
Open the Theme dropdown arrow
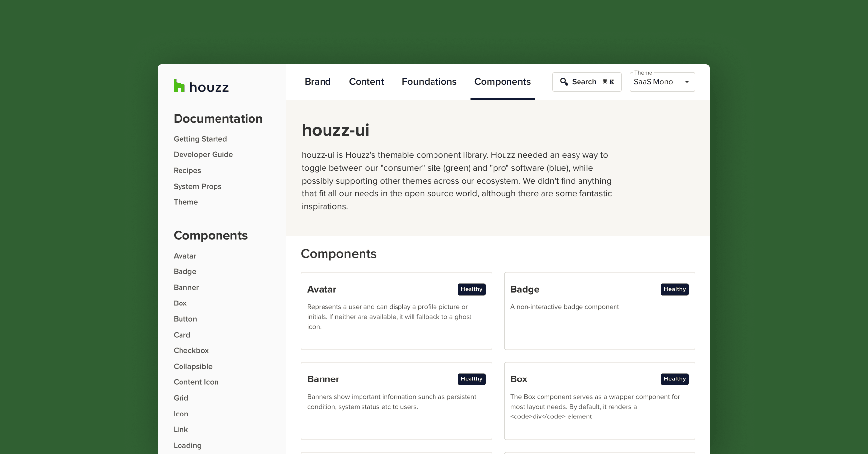(x=687, y=82)
